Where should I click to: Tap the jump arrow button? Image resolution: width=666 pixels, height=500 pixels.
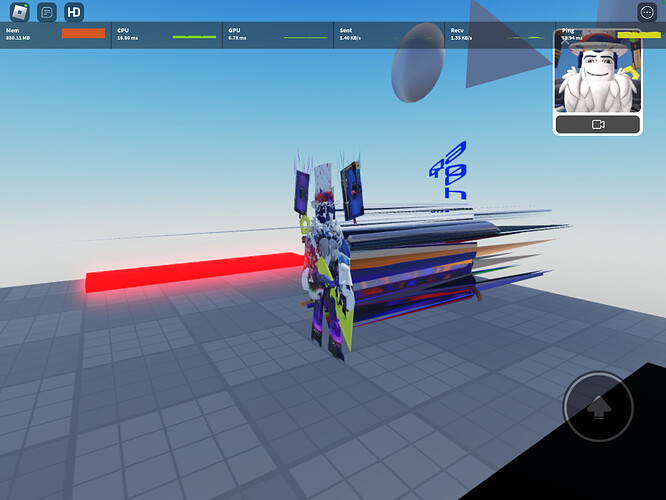(x=598, y=407)
